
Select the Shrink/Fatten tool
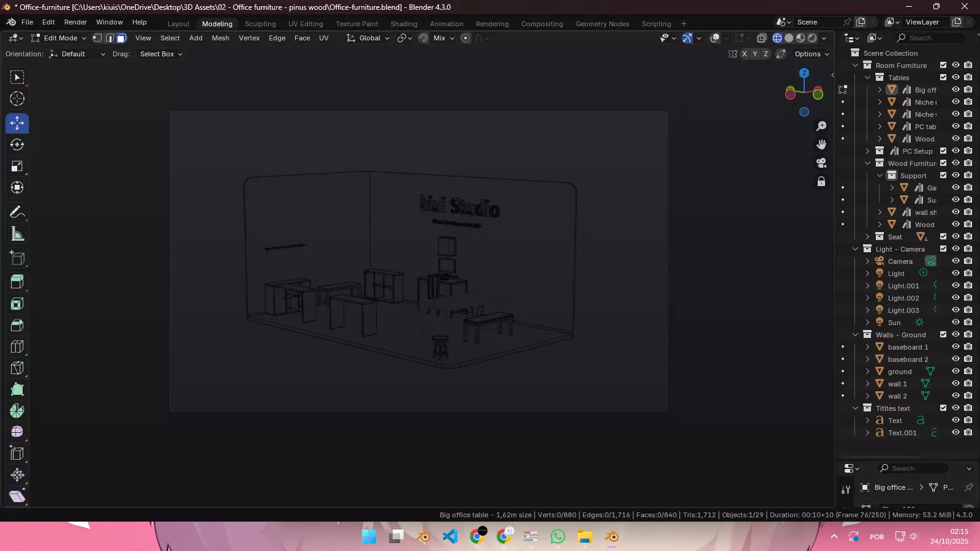17,475
